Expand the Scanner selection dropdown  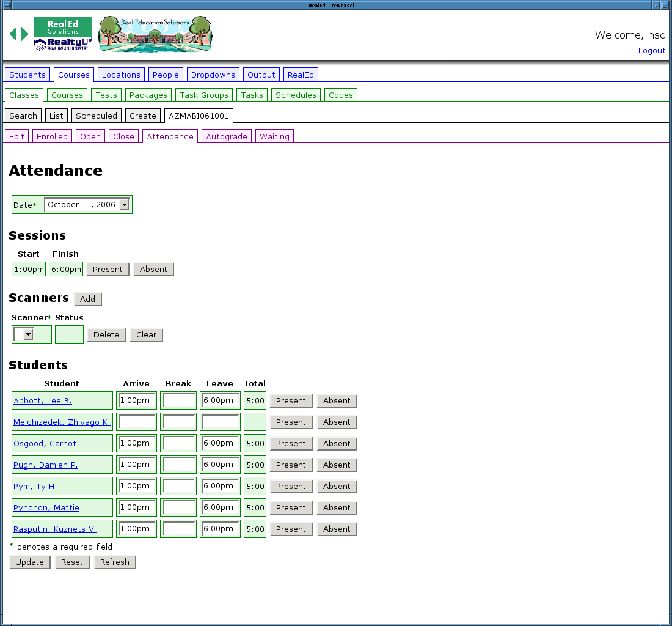(x=28, y=334)
